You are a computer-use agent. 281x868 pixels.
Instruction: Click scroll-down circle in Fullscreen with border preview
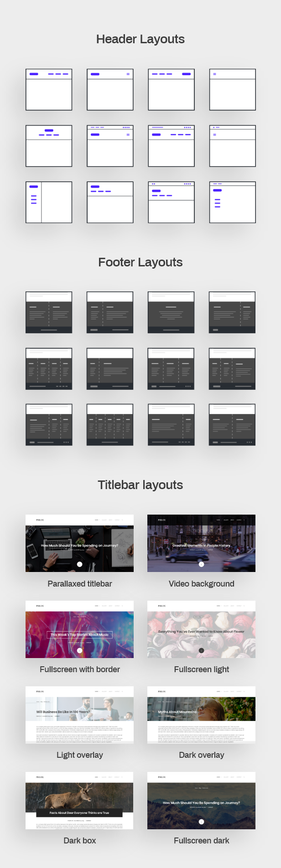[x=79, y=650]
